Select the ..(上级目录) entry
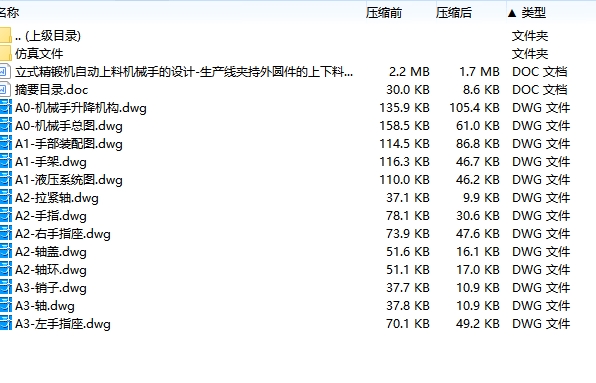 (48, 36)
